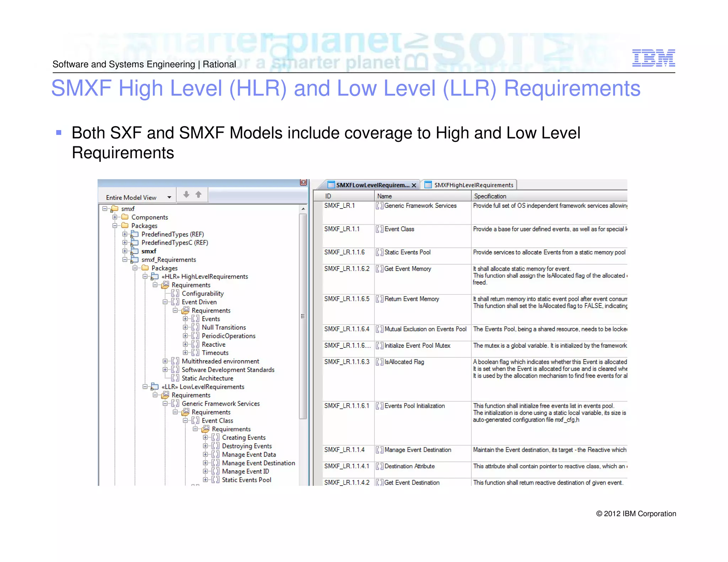
Task: Click Initialize Event Pool Mutex cell
Action: 423,349
